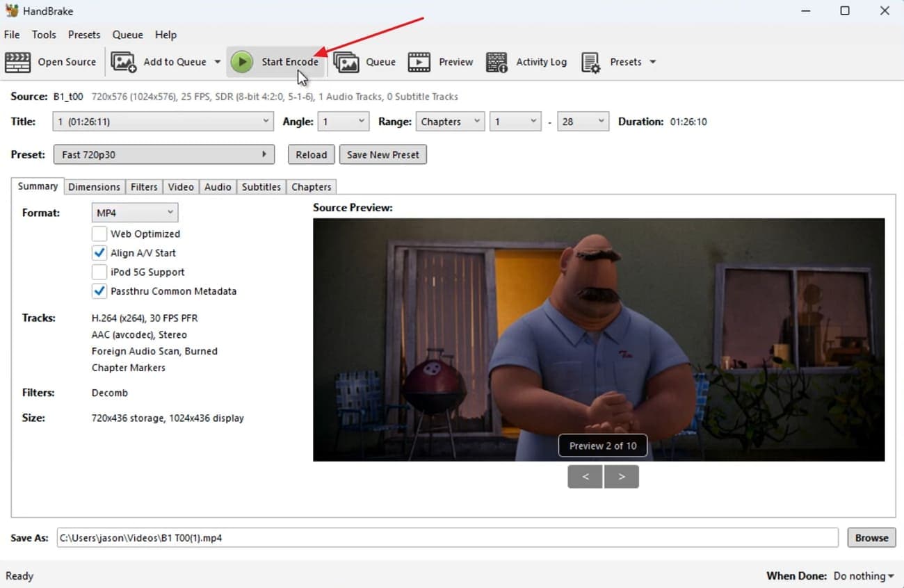
Task: Enable iPod 5G Support
Action: tap(99, 272)
